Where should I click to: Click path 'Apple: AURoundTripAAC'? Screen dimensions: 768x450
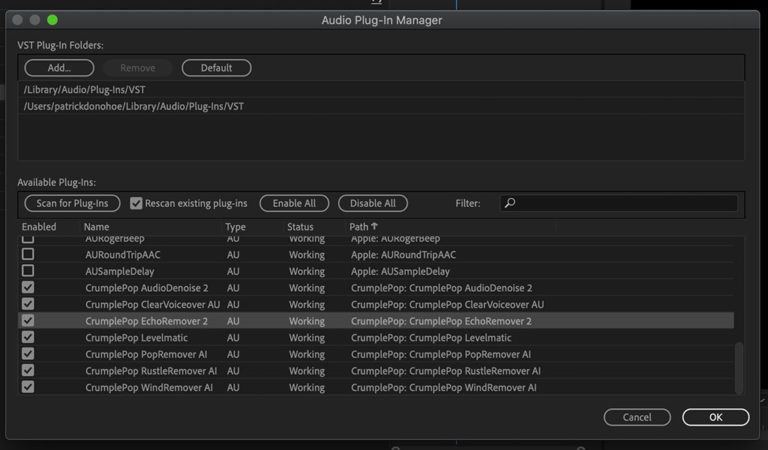click(x=403, y=255)
